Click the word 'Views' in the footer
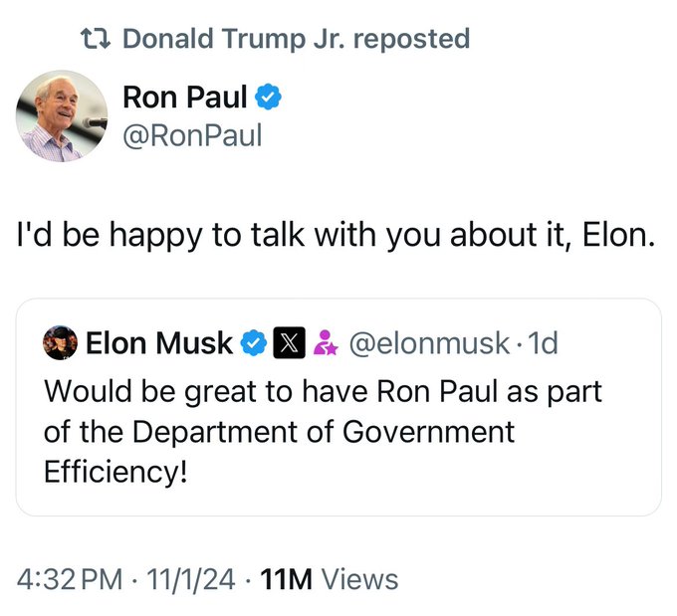The image size is (677, 616). (360, 579)
